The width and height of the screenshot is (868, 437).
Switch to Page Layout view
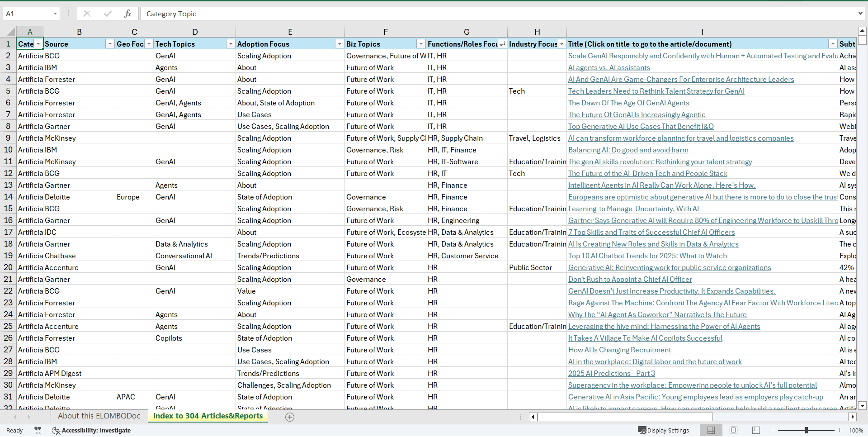coord(733,430)
